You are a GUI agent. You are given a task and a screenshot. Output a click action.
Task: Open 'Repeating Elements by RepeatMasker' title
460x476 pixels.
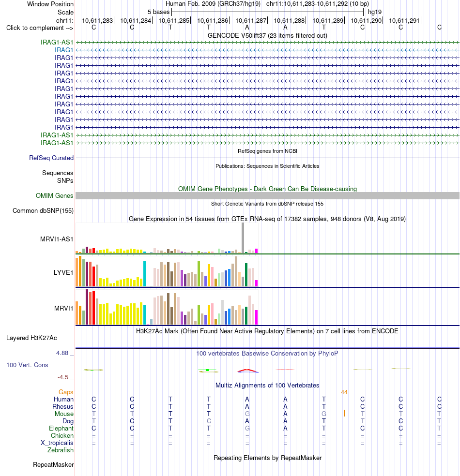click(x=267, y=458)
